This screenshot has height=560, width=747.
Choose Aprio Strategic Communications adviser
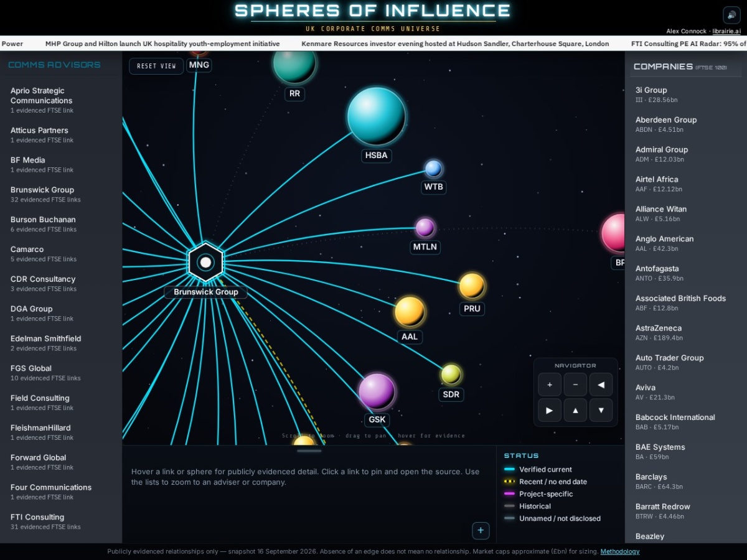point(61,100)
